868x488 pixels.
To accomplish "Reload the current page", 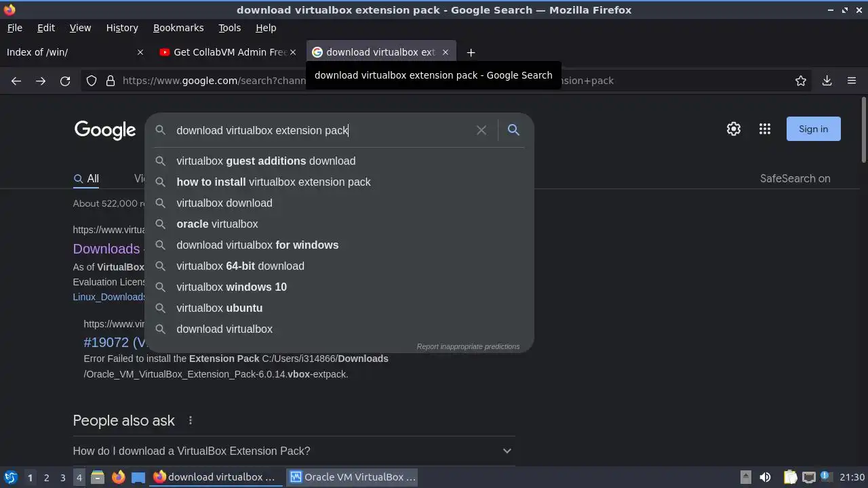I will 65,81.
